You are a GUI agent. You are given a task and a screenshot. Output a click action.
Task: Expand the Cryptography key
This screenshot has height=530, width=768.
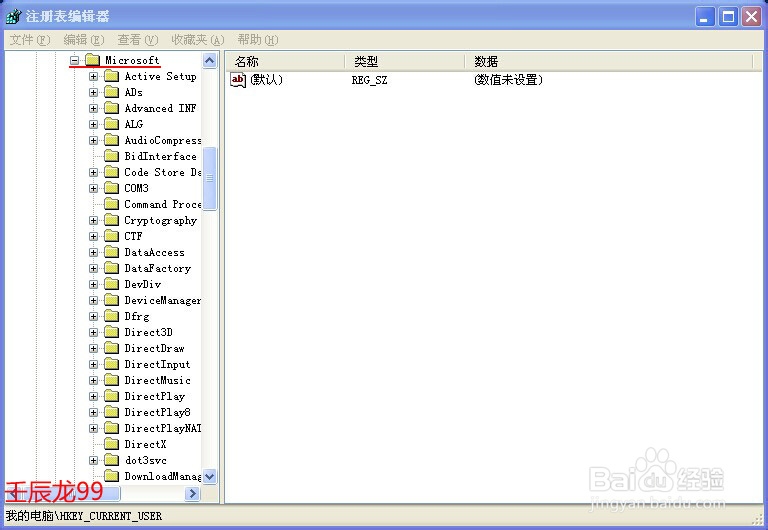coord(94,220)
